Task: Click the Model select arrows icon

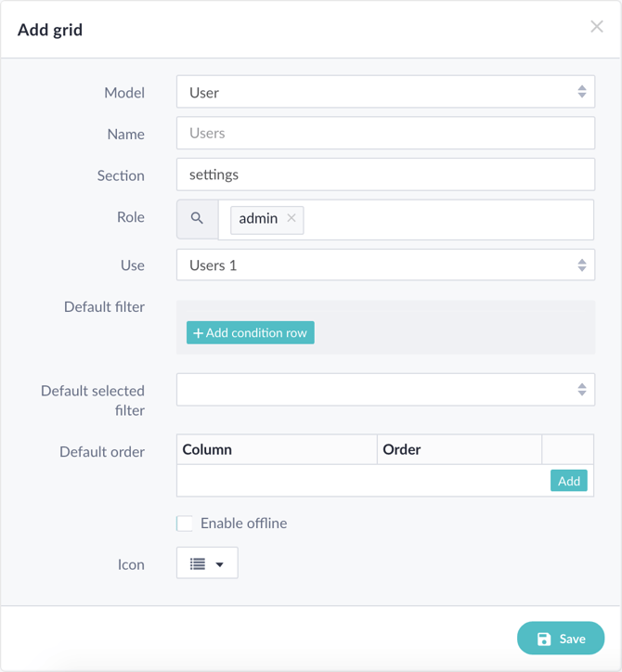Action: tap(582, 92)
